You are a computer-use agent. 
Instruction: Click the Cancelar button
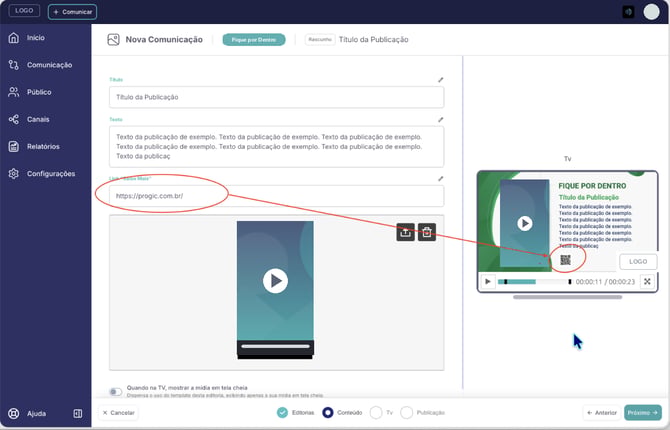pyautogui.click(x=119, y=413)
